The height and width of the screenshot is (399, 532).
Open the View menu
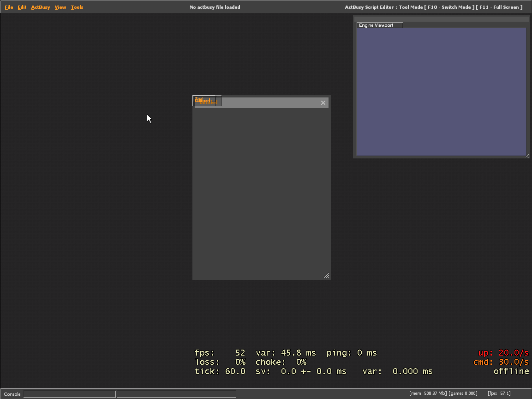(60, 7)
